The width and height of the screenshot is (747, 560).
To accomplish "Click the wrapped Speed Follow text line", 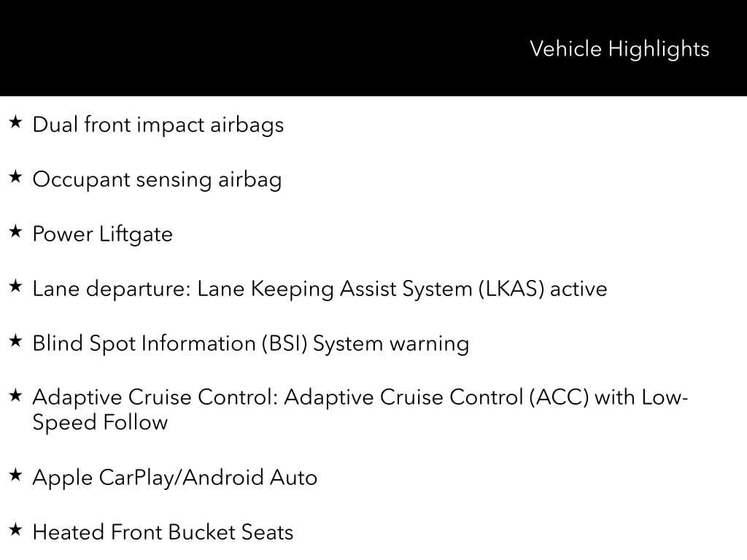I will click(100, 422).
